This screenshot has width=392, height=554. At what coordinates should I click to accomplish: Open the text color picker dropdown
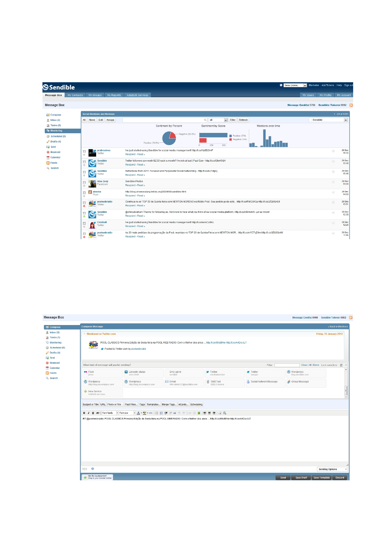[x=141, y=413]
